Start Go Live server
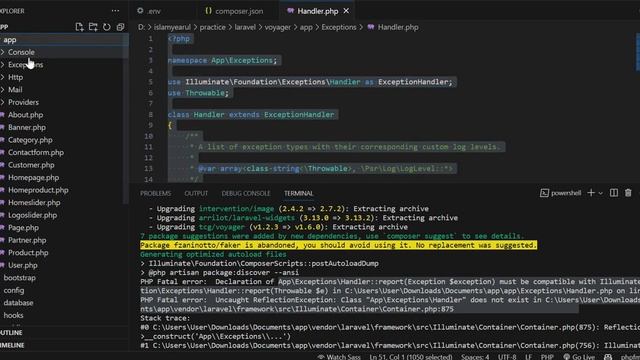Screen dimensions: 640x360 [578, 357]
